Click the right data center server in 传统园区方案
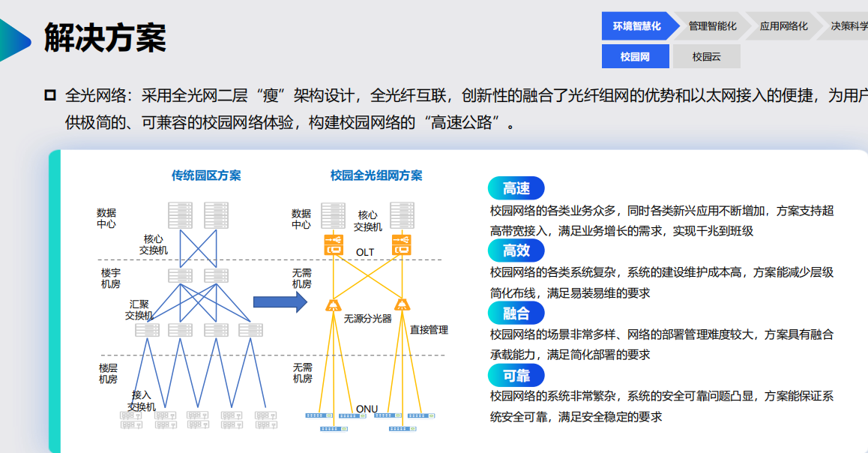 [216, 215]
